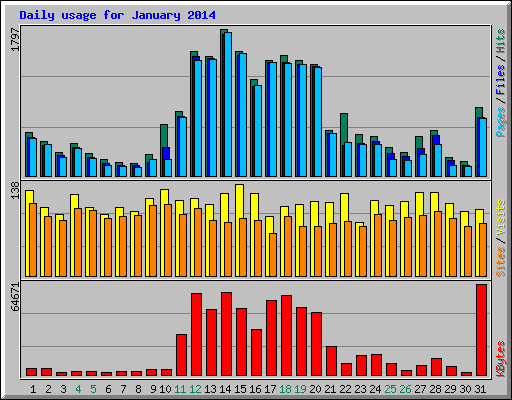Click day 19 label on the x-axis
Viewport: 512px width, 400px height.
tap(300, 389)
